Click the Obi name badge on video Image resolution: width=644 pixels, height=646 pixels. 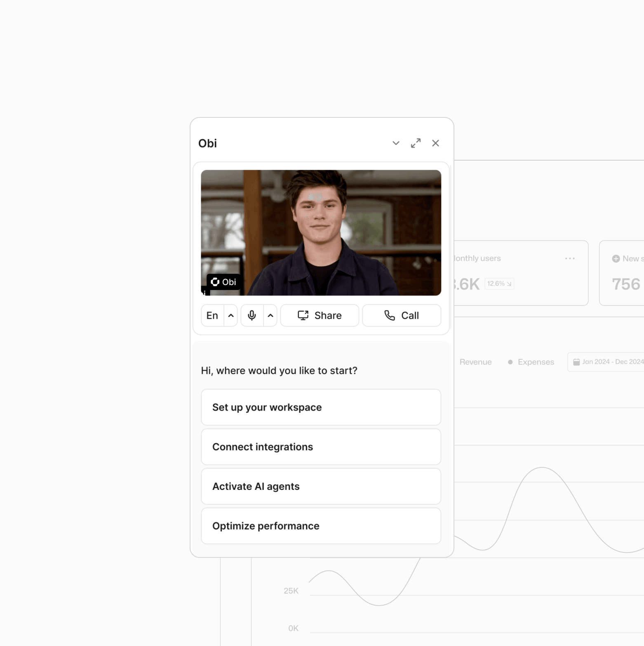[x=223, y=282]
